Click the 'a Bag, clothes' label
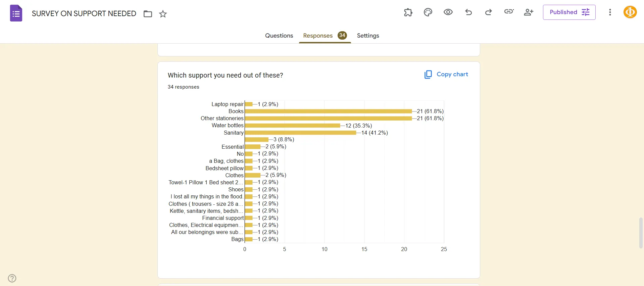 pos(226,161)
